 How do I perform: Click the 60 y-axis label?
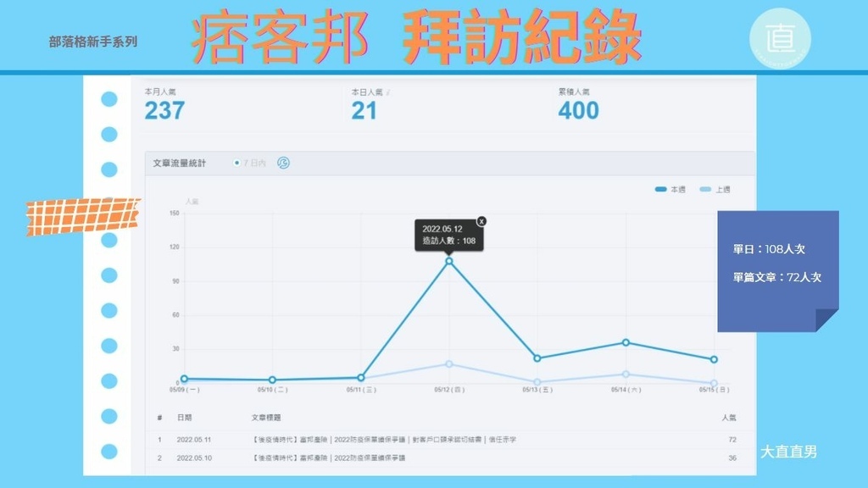tap(176, 315)
